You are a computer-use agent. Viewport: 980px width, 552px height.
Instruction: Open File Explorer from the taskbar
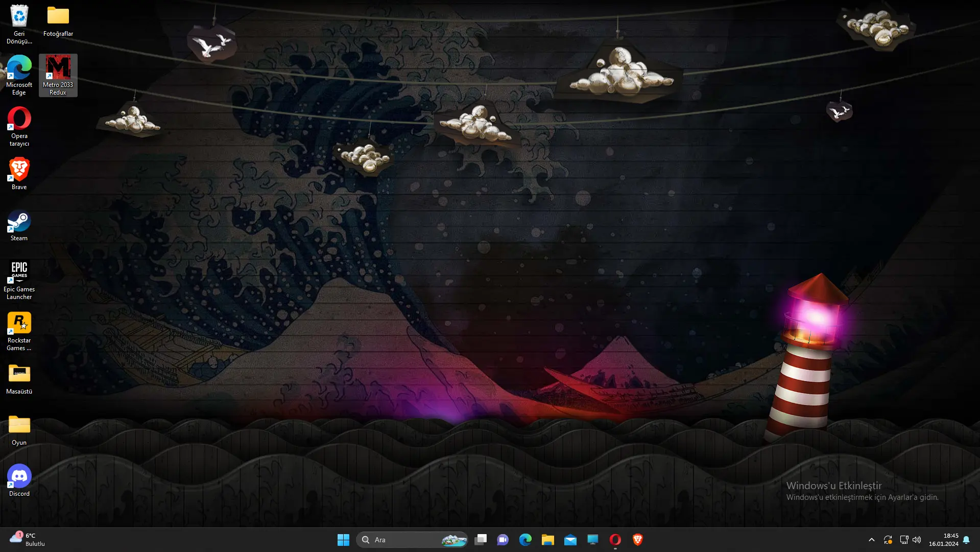click(x=548, y=540)
